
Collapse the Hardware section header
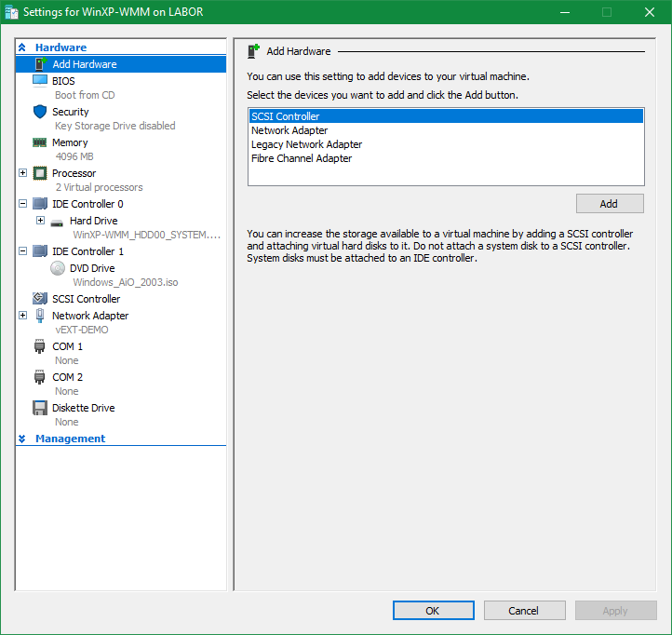22,47
